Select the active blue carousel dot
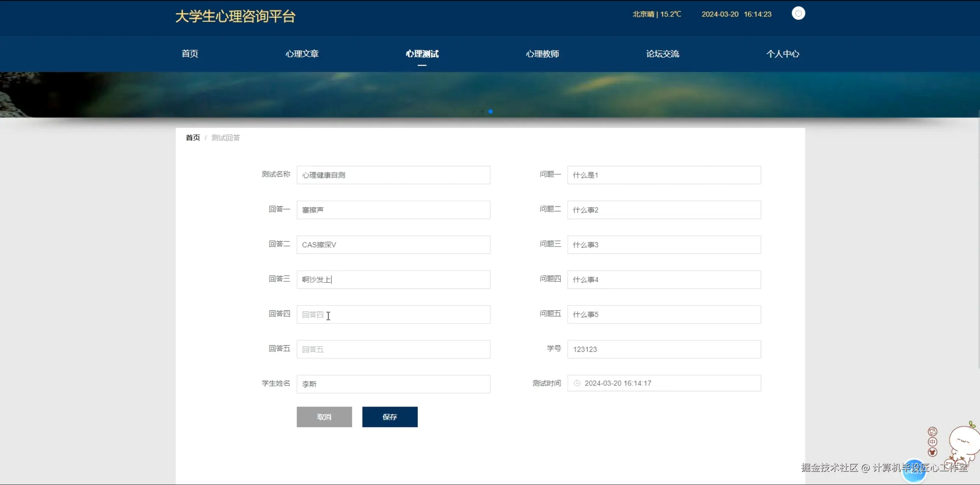980x485 pixels. [490, 111]
